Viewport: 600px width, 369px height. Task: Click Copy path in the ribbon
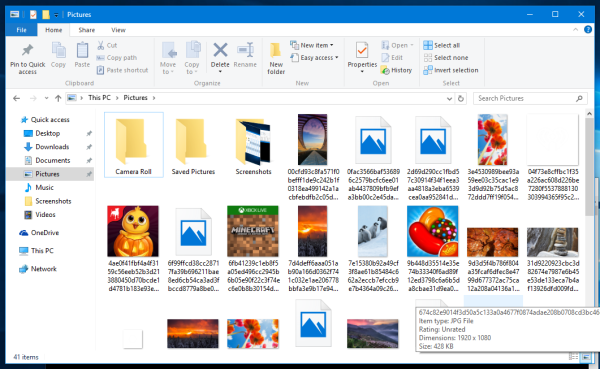117,57
